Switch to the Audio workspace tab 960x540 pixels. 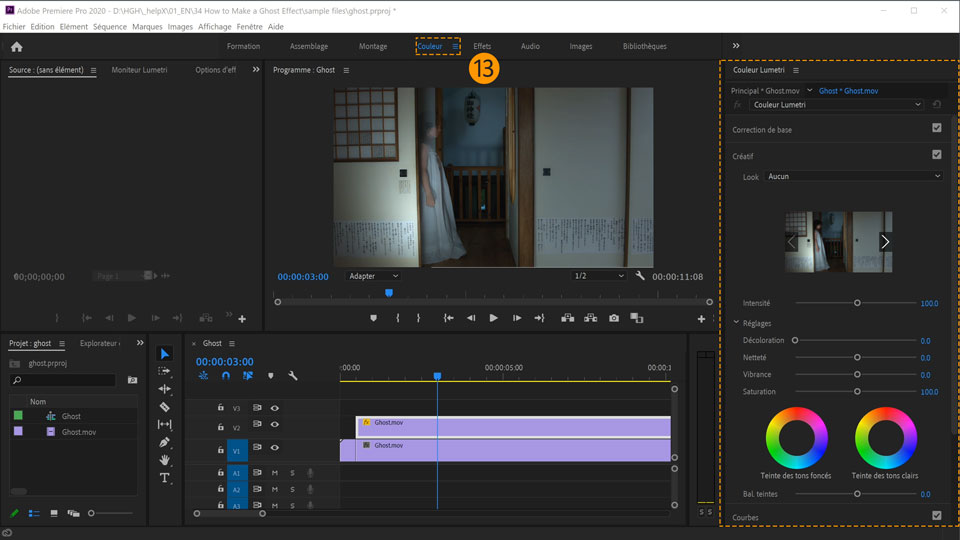[530, 46]
